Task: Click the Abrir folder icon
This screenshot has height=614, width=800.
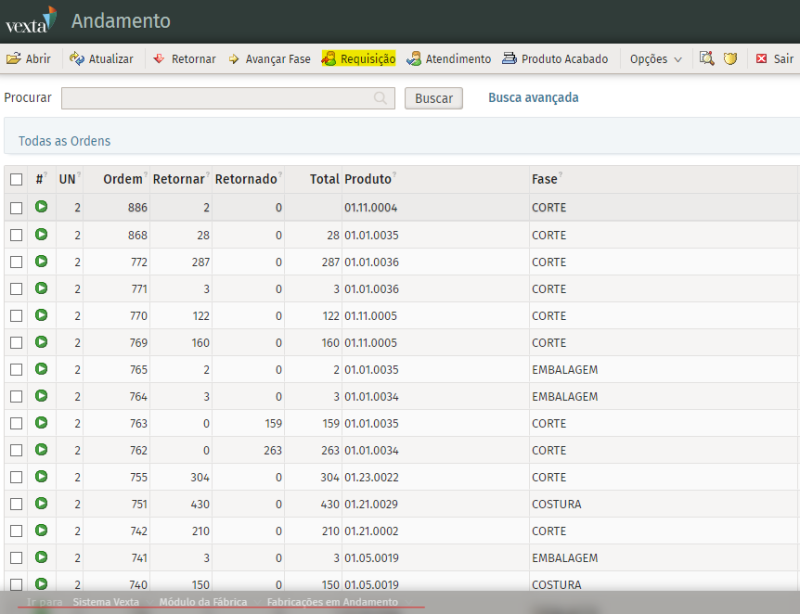Action: coord(14,59)
